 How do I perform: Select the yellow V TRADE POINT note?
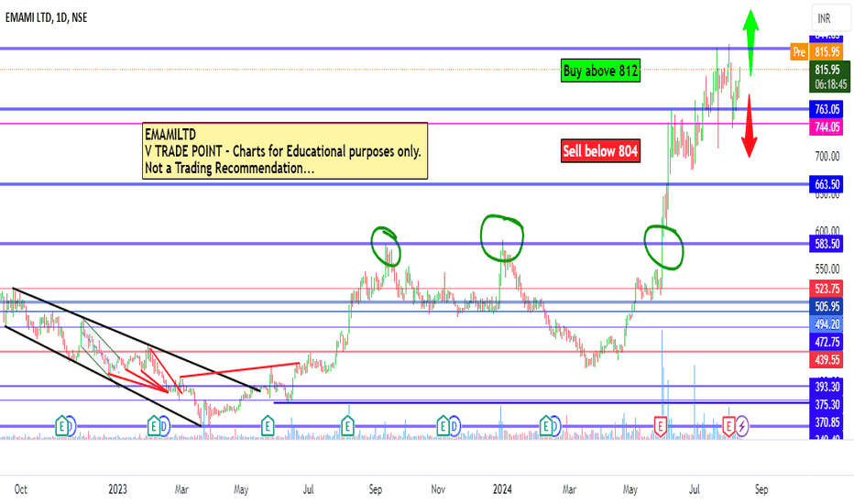285,151
